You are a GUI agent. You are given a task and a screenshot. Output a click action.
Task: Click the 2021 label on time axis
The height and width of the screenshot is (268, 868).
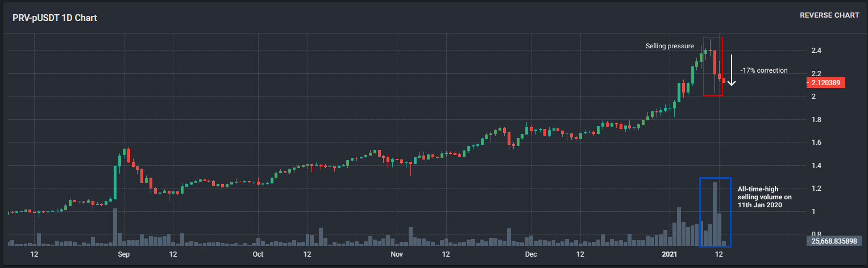coord(670,254)
